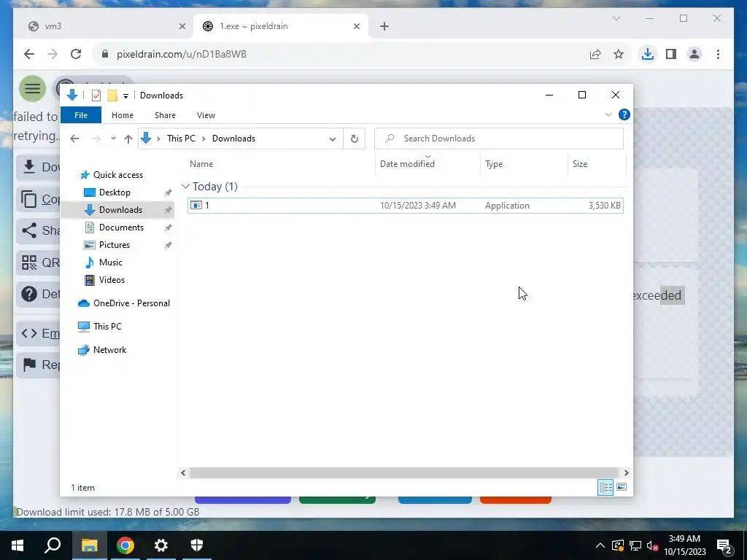This screenshot has width=747, height=560.
Task: Open Explorer help icon
Action: tap(624, 114)
